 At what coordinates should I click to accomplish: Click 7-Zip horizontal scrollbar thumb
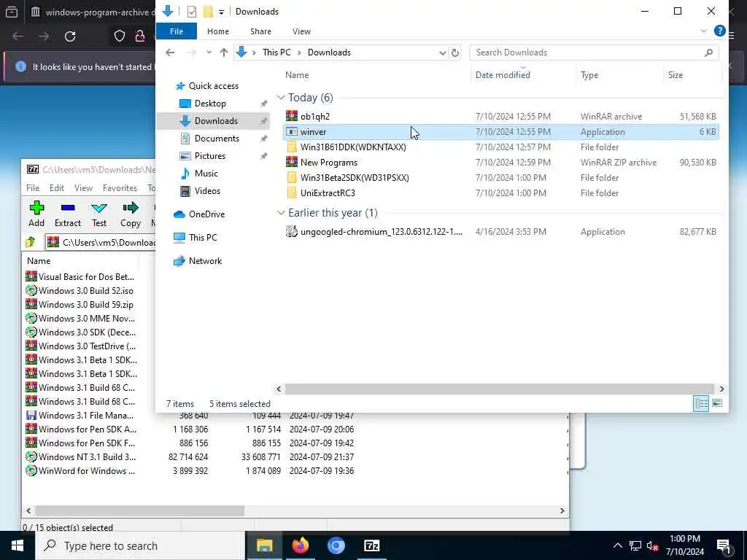(139, 510)
